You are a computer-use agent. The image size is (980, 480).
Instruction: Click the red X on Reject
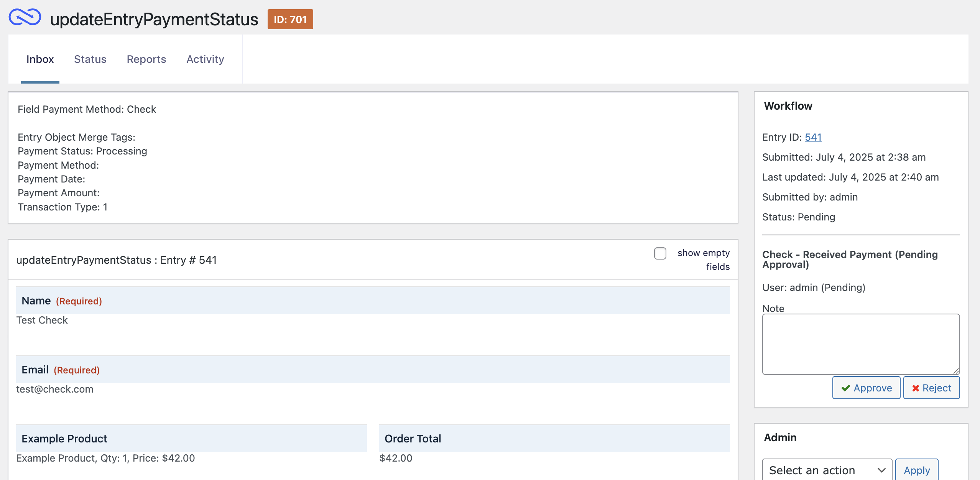[916, 388]
